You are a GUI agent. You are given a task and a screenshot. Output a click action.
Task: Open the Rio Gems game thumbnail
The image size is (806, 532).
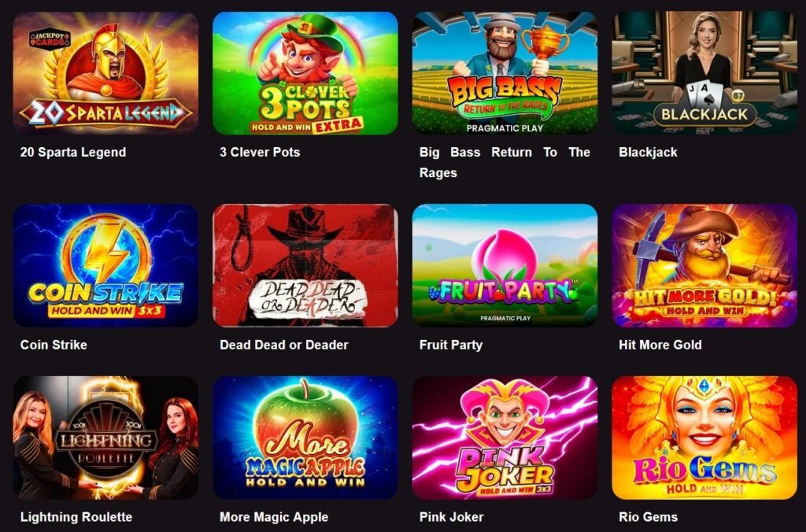point(704,438)
